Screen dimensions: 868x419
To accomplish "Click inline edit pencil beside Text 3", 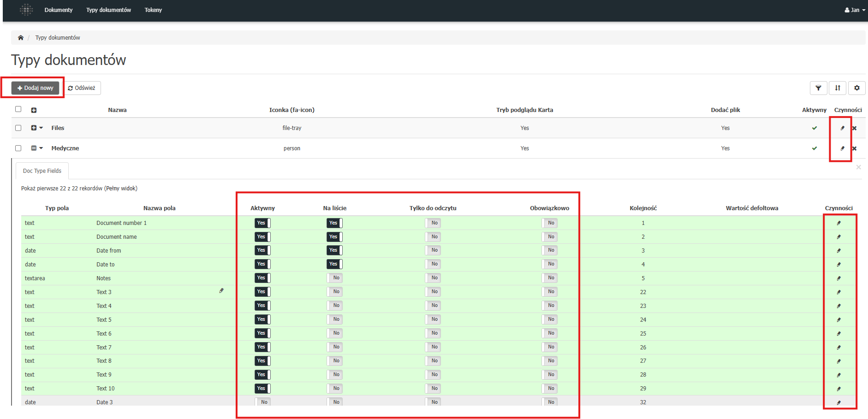I will pos(221,291).
